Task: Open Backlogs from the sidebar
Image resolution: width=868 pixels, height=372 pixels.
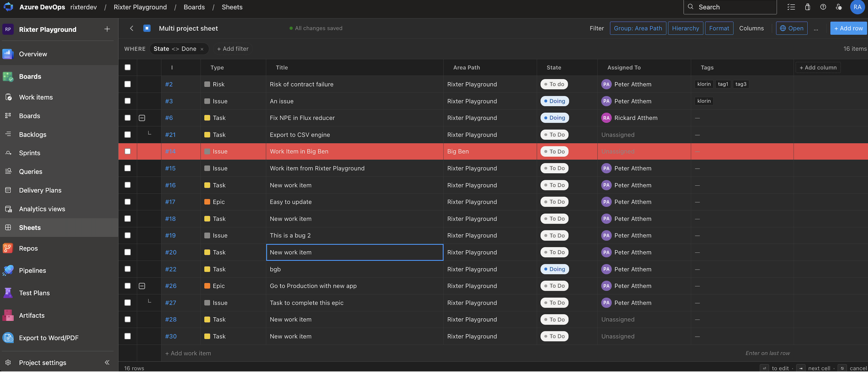Action: [33, 134]
